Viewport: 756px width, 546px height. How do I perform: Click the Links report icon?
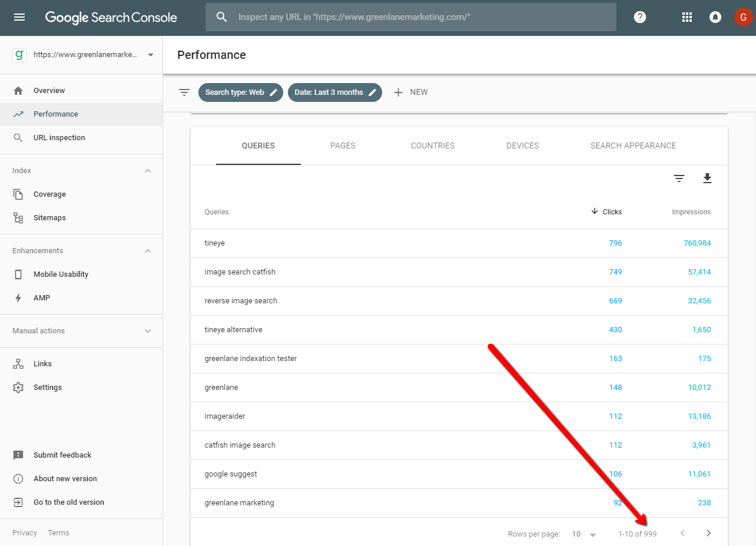tap(19, 363)
